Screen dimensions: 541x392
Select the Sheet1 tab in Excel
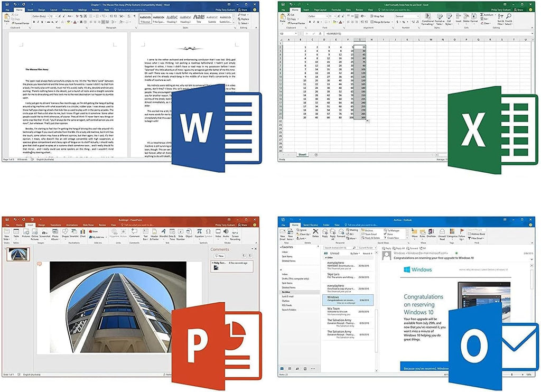[302, 155]
